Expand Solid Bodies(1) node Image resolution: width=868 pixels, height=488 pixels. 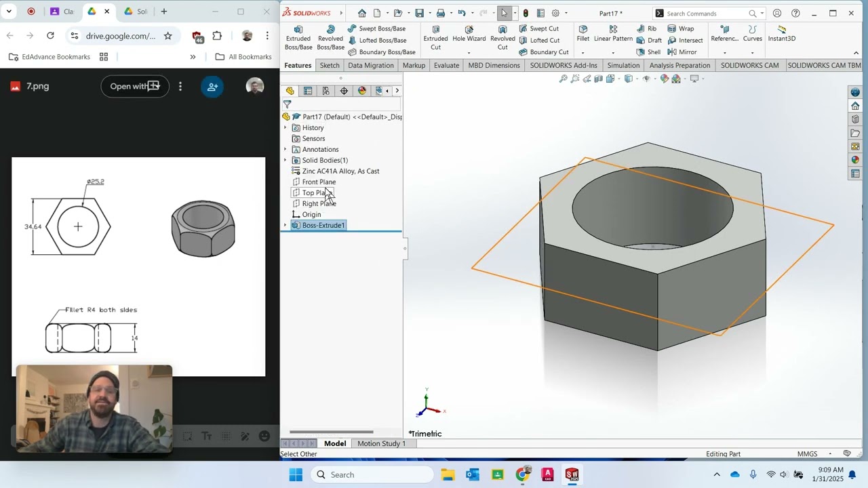pyautogui.click(x=285, y=160)
